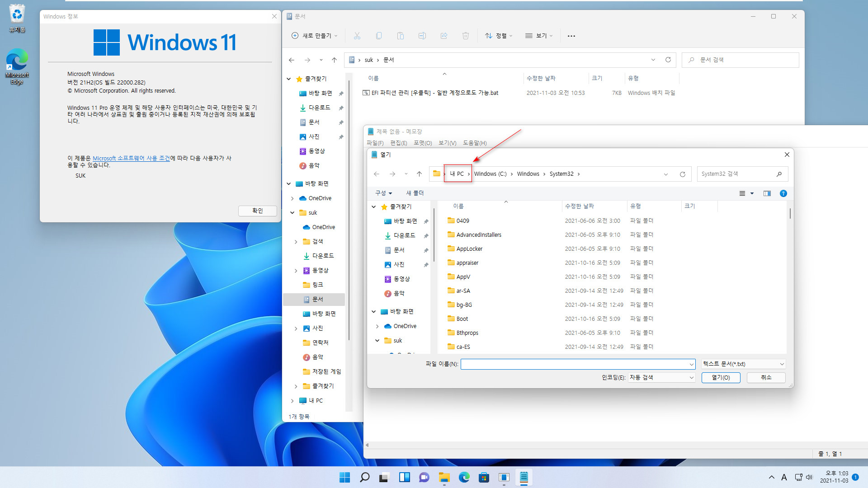Image resolution: width=868 pixels, height=488 pixels.
Task: Open File Explorer from the taskbar
Action: [x=444, y=477]
